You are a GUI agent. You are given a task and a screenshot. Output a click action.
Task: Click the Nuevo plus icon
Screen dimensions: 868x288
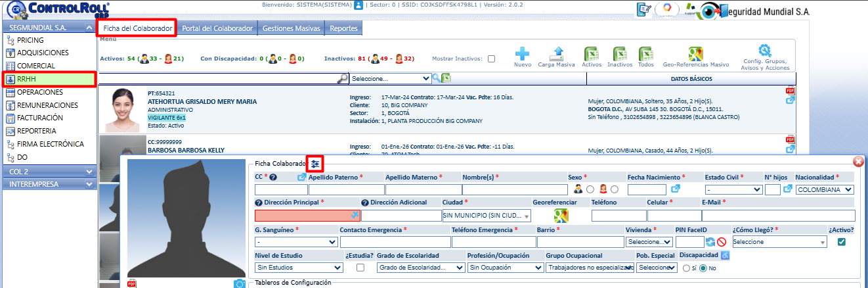click(x=523, y=54)
